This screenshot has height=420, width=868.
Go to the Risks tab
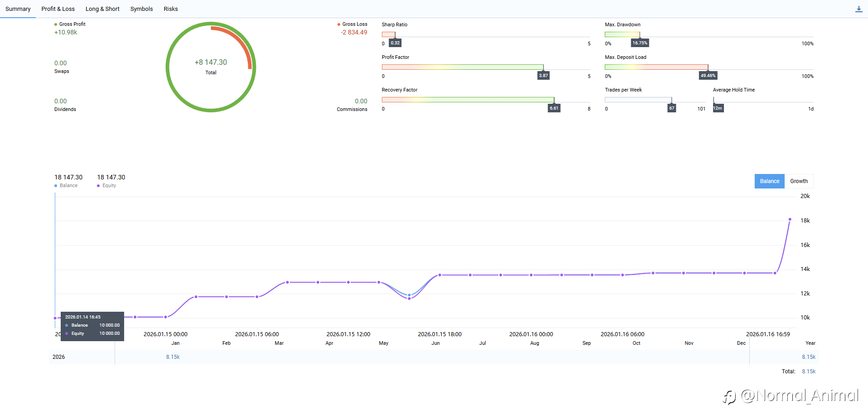click(x=171, y=9)
